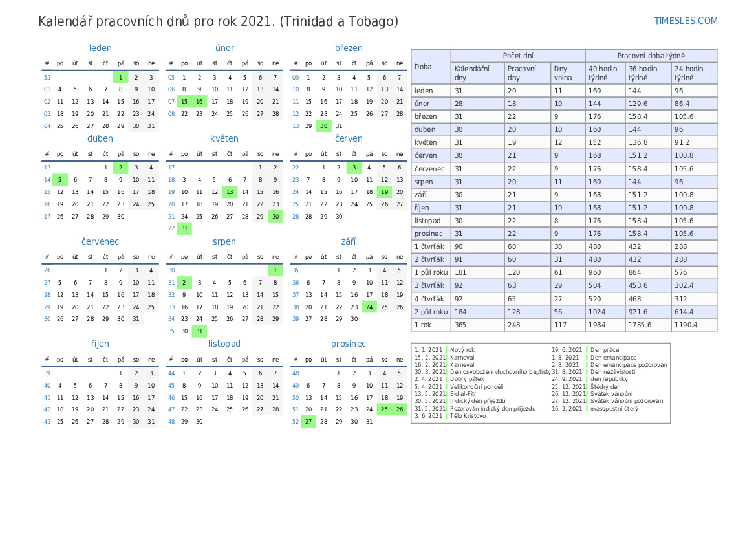Click 'Nový rok' holiday in legend
The width and height of the screenshot is (756, 535).
point(462,350)
